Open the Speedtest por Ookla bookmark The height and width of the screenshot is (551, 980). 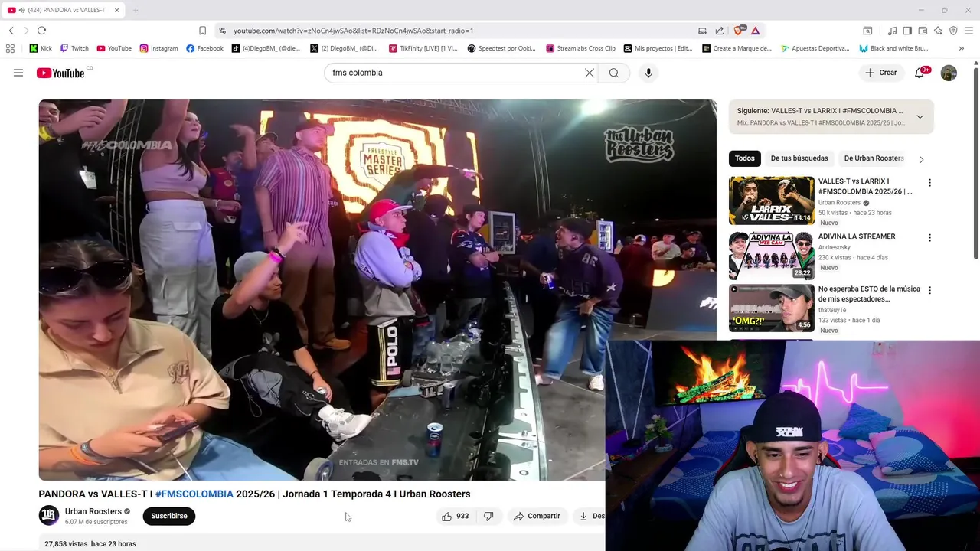[x=501, y=48]
